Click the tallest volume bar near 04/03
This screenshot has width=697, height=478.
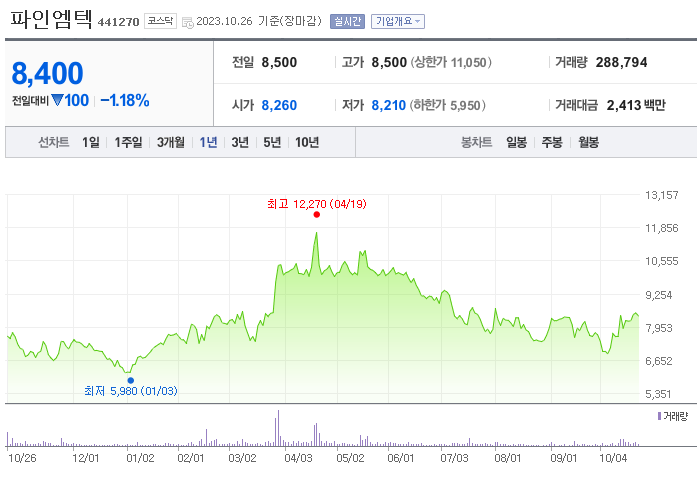[x=278, y=428]
